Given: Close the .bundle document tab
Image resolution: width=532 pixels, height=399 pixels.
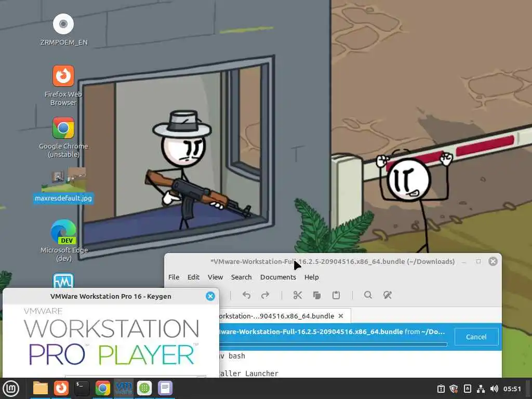Looking at the screenshot, I should (x=341, y=316).
